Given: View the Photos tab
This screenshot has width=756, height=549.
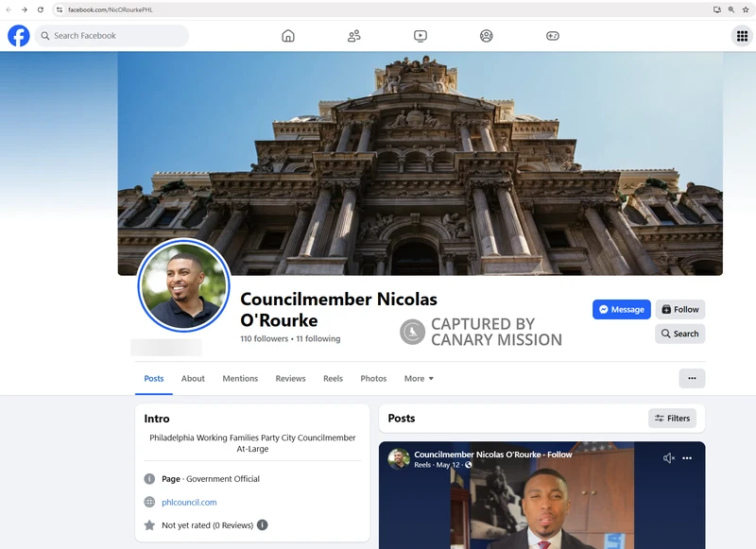Looking at the screenshot, I should pos(373,378).
